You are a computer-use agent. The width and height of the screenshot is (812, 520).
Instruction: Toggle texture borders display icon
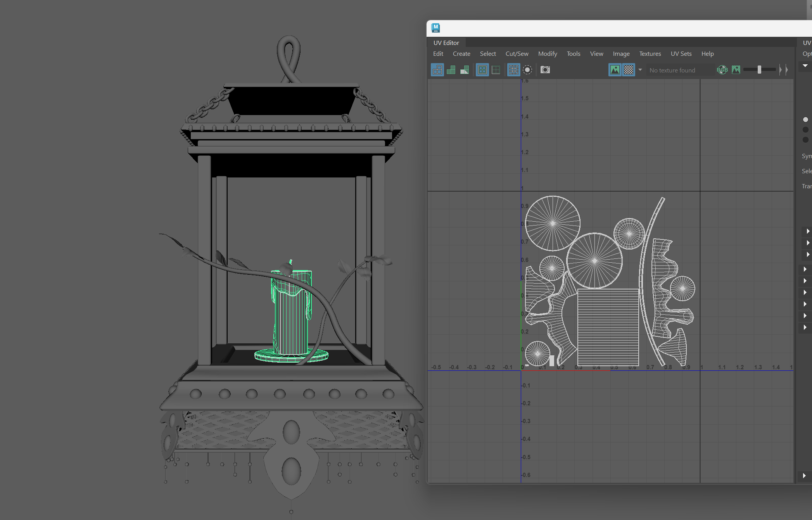[482, 70]
